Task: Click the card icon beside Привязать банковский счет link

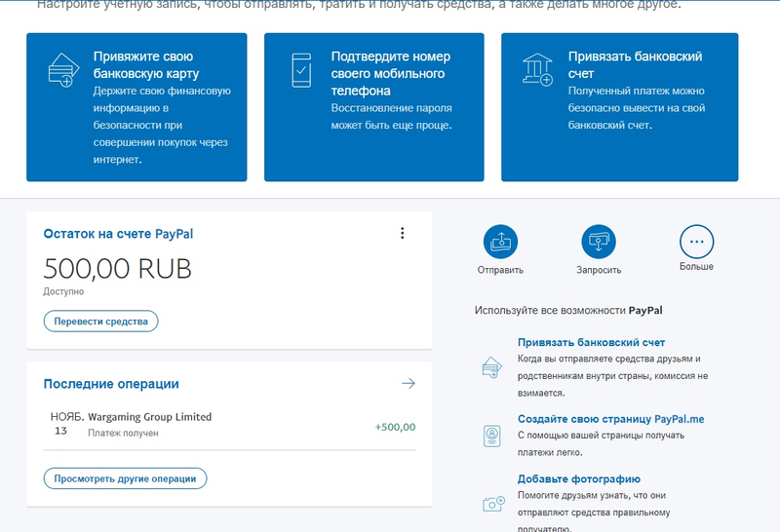Action: (492, 368)
